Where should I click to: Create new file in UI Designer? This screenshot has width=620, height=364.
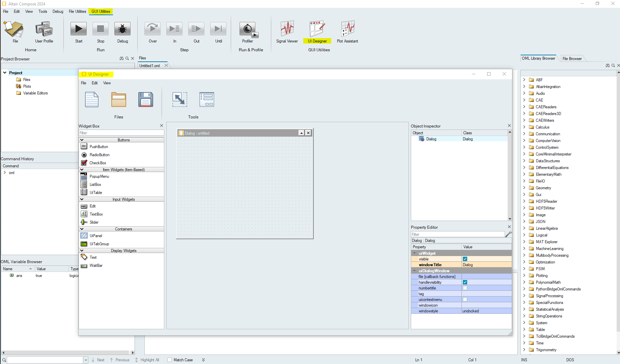point(92,100)
